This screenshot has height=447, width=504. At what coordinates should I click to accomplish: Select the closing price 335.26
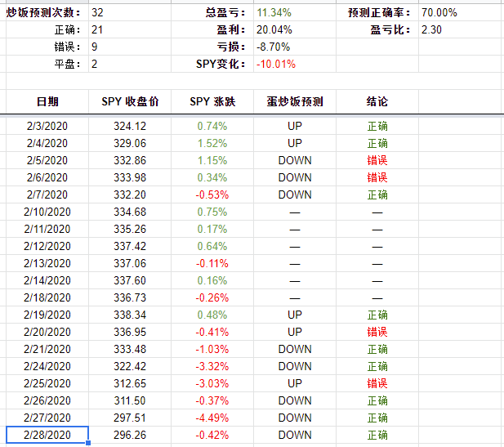(x=130, y=229)
